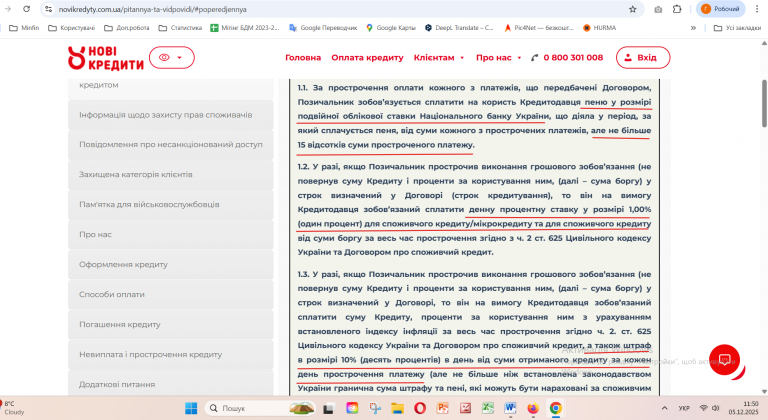The height and width of the screenshot is (420, 768).
Task: Call the 0 800 301 008 number link
Action: click(x=567, y=57)
